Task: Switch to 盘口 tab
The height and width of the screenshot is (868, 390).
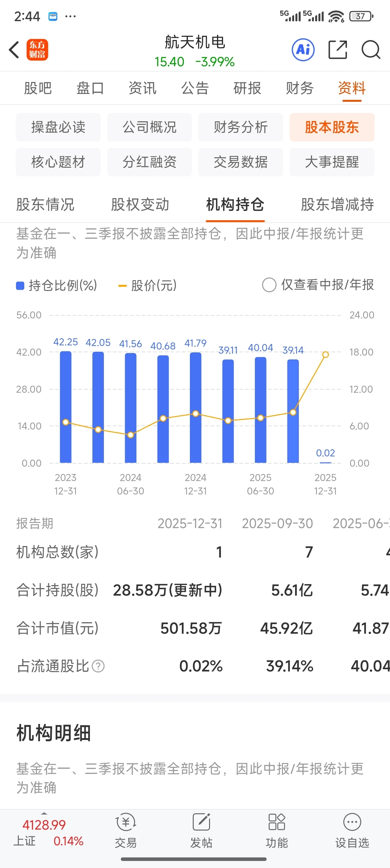Action: pyautogui.click(x=90, y=88)
